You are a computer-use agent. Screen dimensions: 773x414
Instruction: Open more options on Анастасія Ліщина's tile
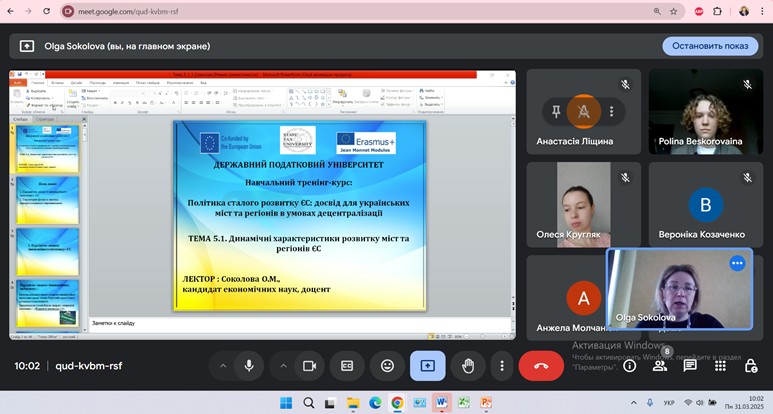611,112
